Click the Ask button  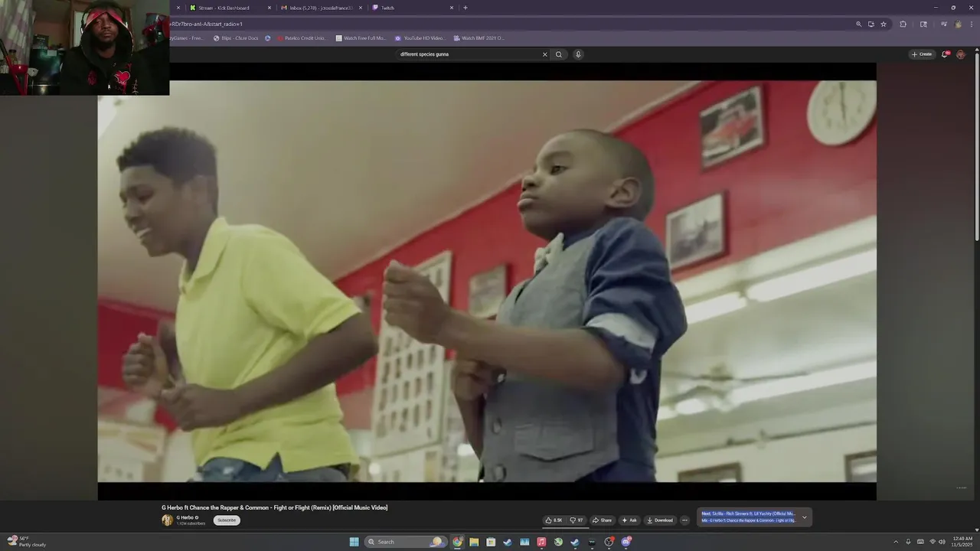[629, 520]
